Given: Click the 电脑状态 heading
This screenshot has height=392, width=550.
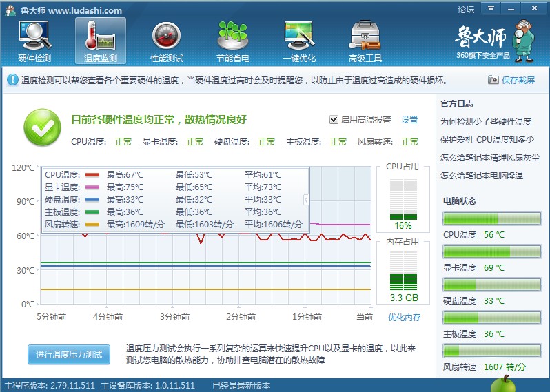Looking at the screenshot, I should click(x=460, y=201).
